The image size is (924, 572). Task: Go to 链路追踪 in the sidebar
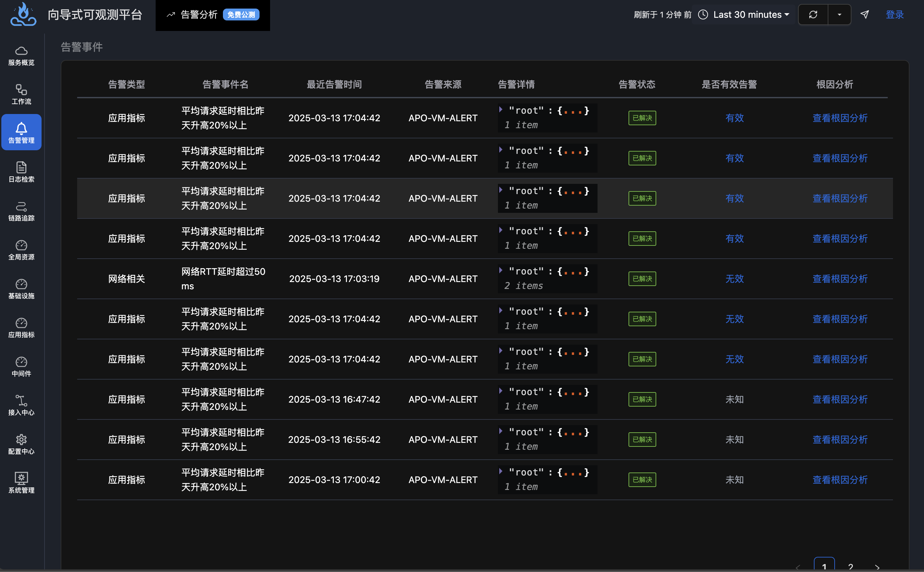click(21, 211)
